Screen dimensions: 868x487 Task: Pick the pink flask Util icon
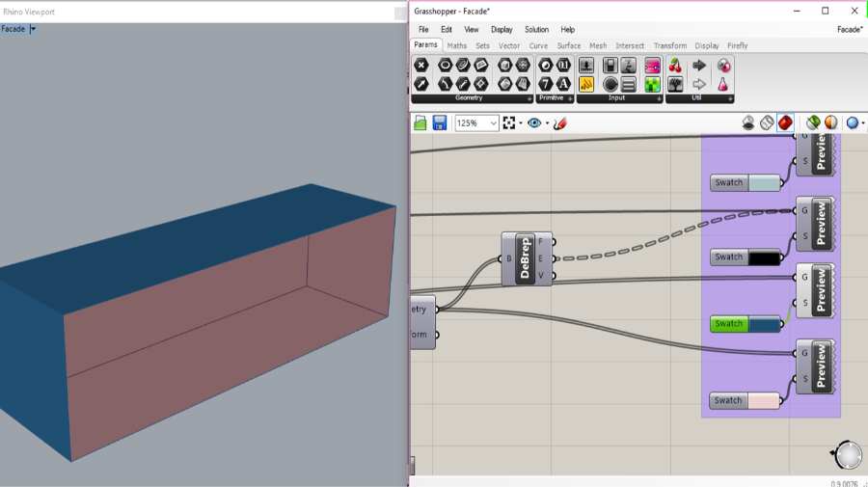tap(723, 84)
